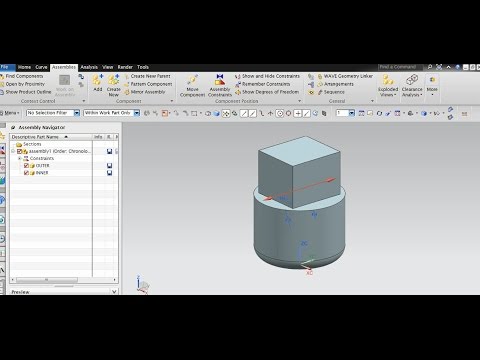This screenshot has width=480, height=360.
Task: Click Show and Hide Constraints
Action: [x=267, y=76]
